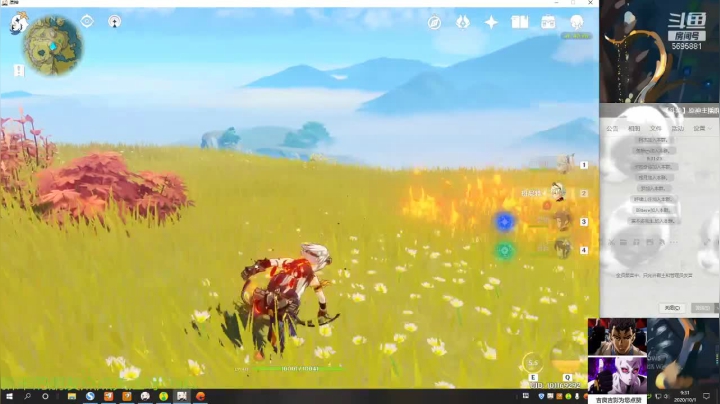Click the upper man portrait thumbnail
Image resolution: width=720 pixels, height=404 pixels.
(x=617, y=337)
